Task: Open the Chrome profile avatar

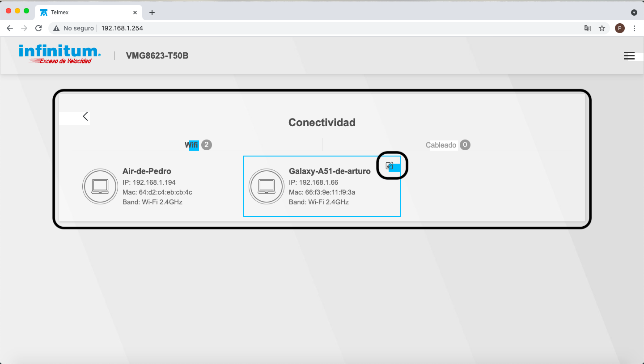Action: click(619, 28)
